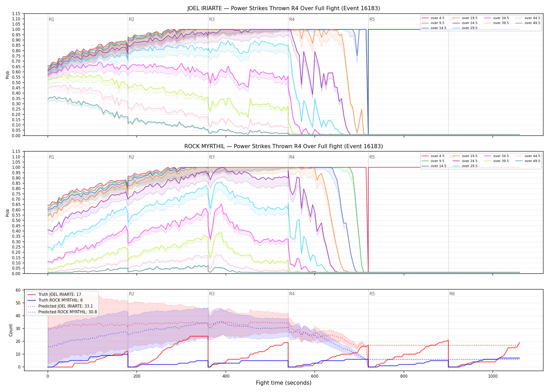549x392 pixels.
Task: Click the '1000' tick label on the bottom x-axis
Action: 493,376
